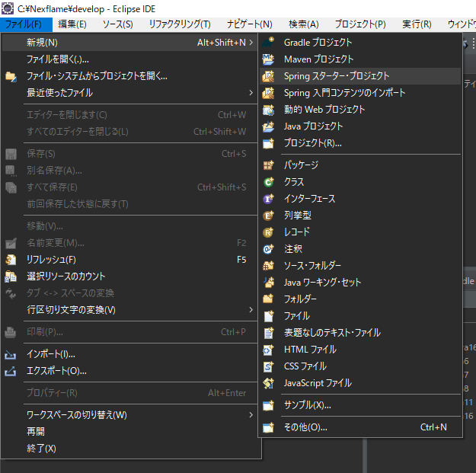This screenshot has height=473, width=476.
Task: Click the インポート icon in File menu
Action: (11, 354)
